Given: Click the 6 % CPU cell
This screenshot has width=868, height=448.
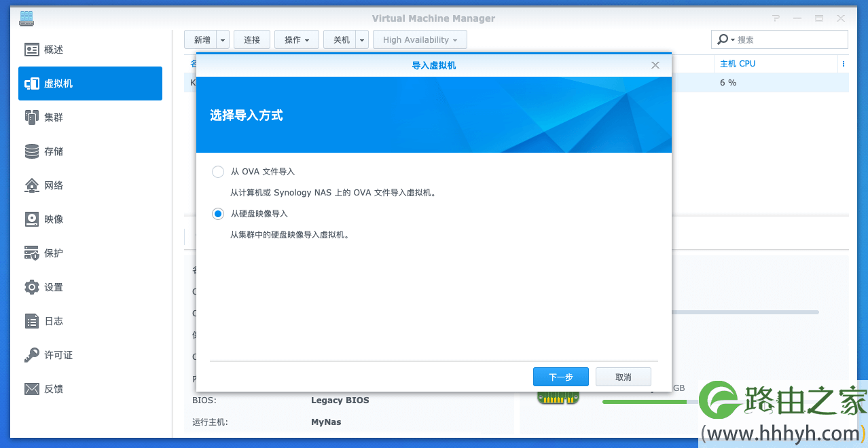Looking at the screenshot, I should [x=728, y=83].
